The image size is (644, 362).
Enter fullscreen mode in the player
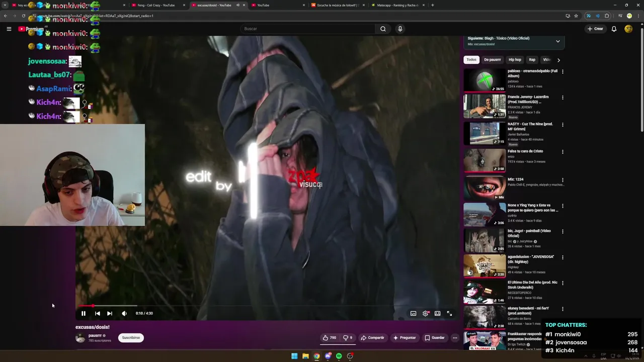[450, 313]
